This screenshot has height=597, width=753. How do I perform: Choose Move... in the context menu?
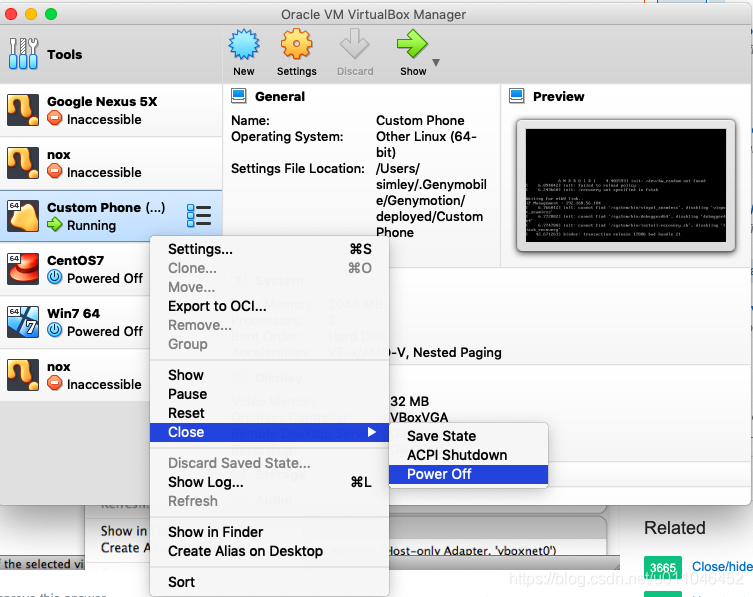click(x=269, y=287)
